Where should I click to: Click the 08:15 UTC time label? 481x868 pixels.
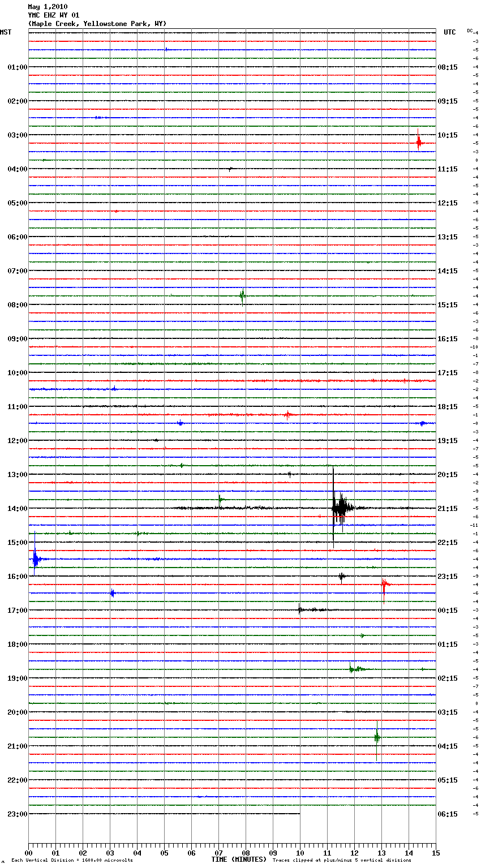pos(448,67)
